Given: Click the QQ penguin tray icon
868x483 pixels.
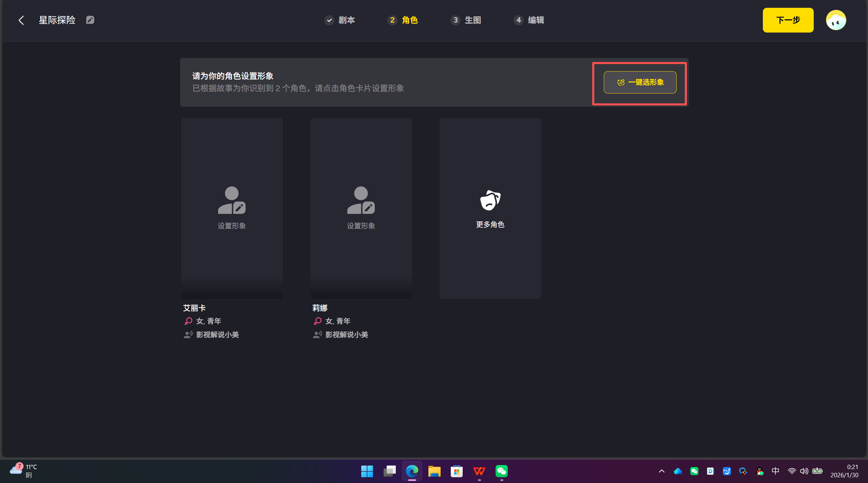Looking at the screenshot, I should pyautogui.click(x=759, y=471).
